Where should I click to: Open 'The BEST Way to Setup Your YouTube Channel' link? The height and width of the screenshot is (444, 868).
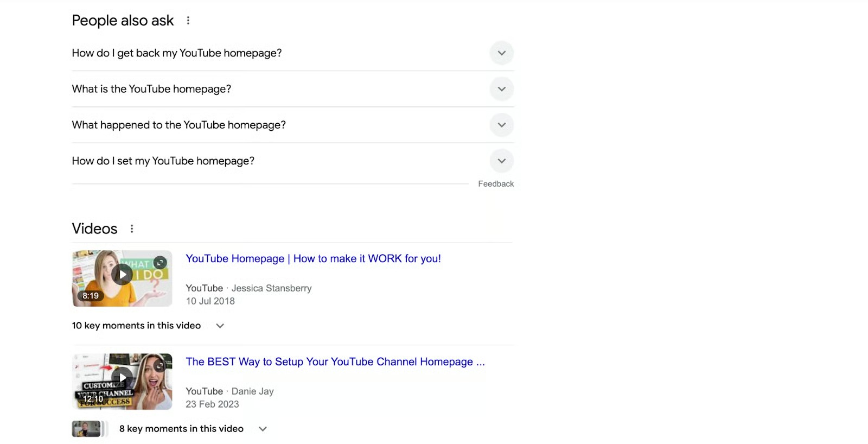335,362
